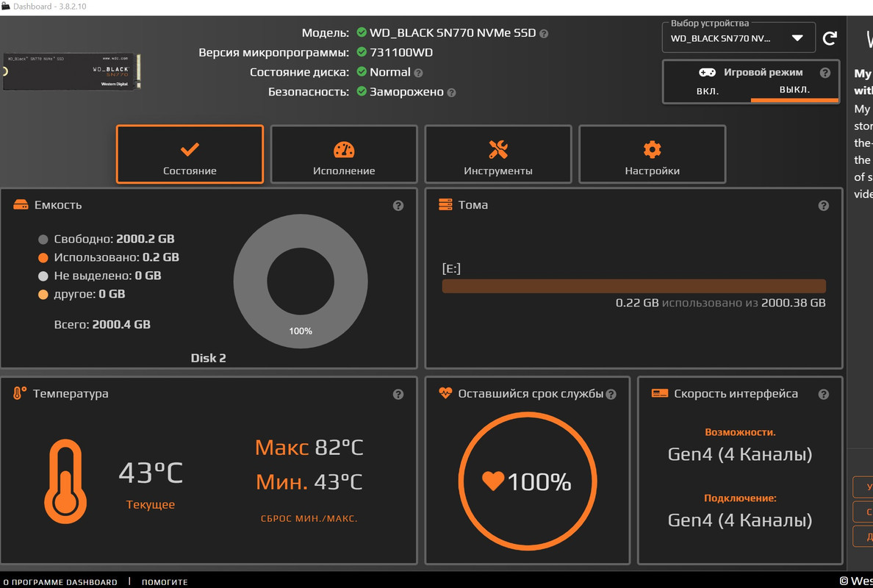Click Gen4 value under Подключение
This screenshot has width=873, height=588.
(739, 520)
